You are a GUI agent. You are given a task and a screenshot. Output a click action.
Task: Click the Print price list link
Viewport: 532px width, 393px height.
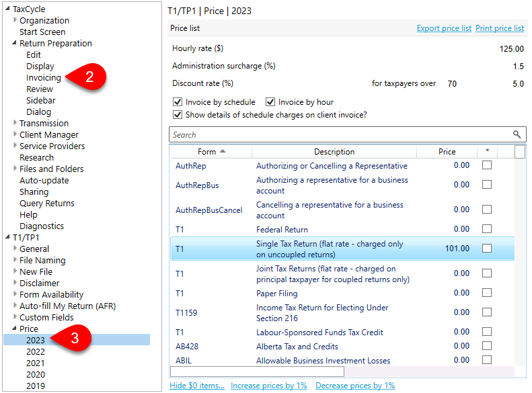500,28
